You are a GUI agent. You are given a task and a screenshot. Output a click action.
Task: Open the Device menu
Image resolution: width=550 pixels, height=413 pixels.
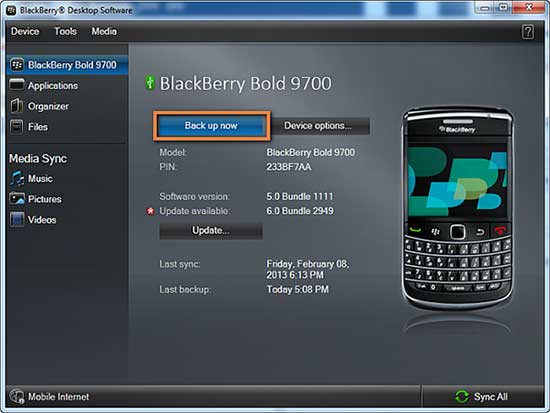(x=25, y=32)
